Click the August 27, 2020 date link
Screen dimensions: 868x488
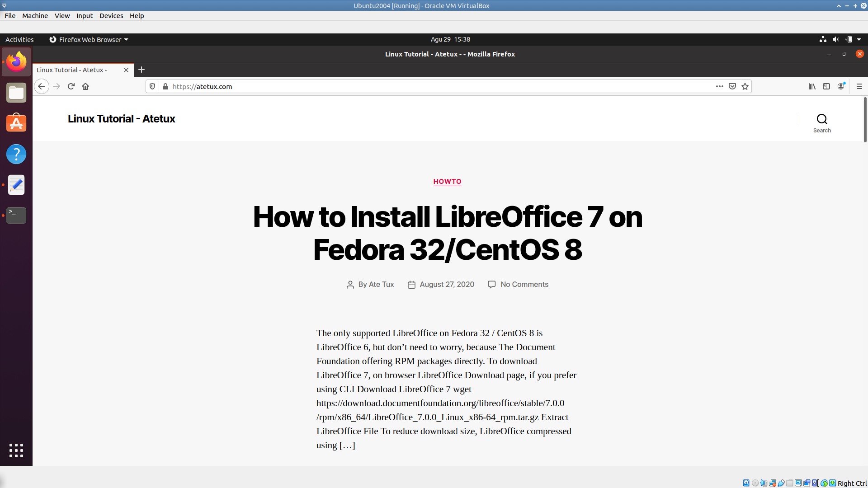pyautogui.click(x=447, y=284)
